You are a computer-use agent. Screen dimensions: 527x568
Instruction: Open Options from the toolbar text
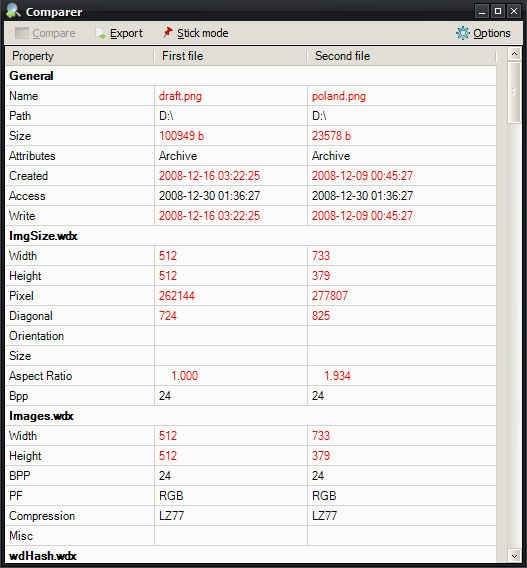[492, 33]
